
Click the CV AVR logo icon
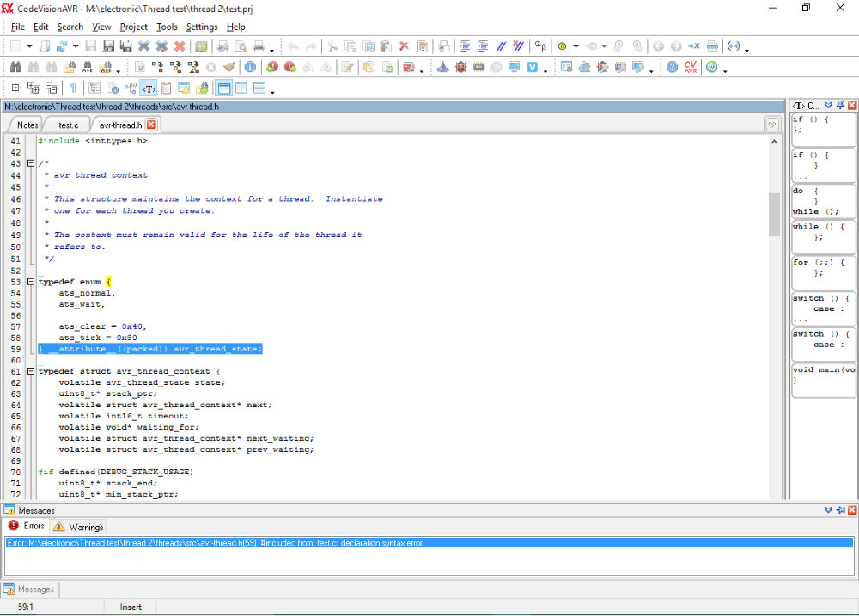691,67
